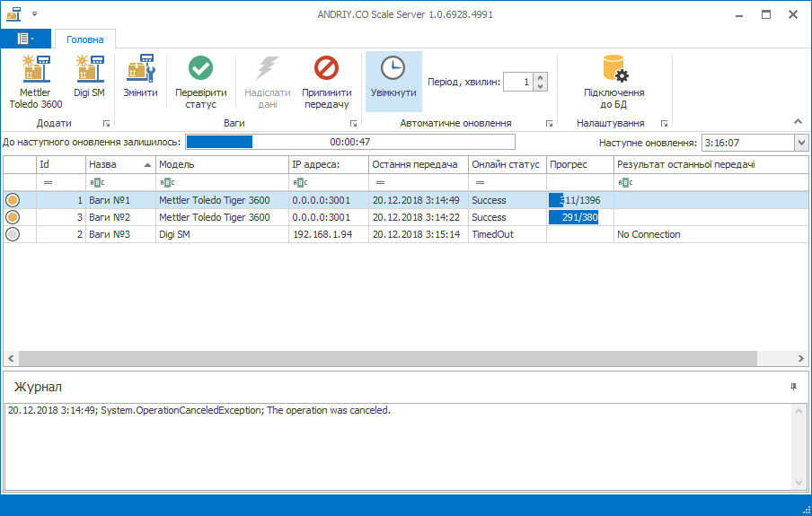Click the Прогрес column header
Image resolution: width=812 pixels, height=516 pixels.
tap(580, 164)
